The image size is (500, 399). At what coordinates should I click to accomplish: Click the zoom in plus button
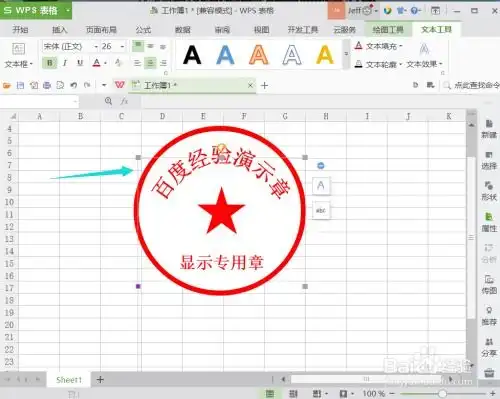pos(493,394)
